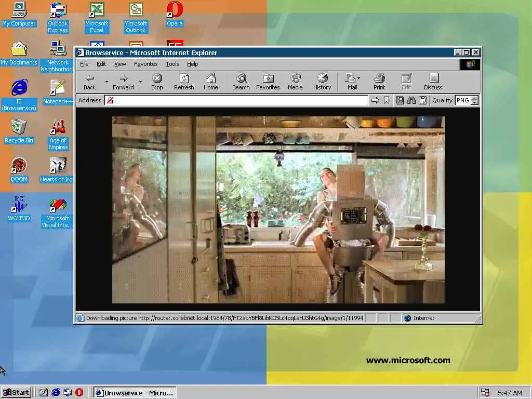Open the Forward history dropdown arrow
This screenshot has width=532, height=399.
tap(140, 82)
